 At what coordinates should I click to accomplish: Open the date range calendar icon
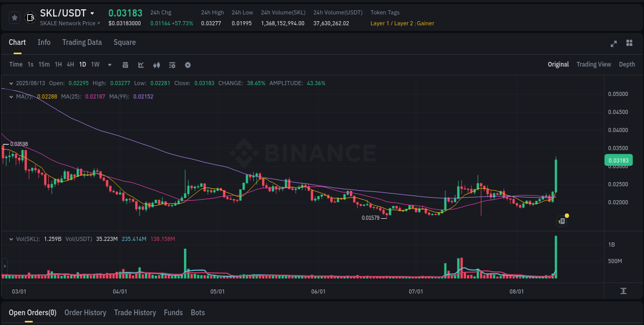125,64
